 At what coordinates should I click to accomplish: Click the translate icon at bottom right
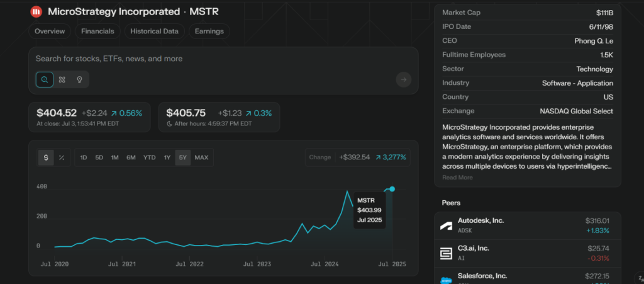(640, 277)
